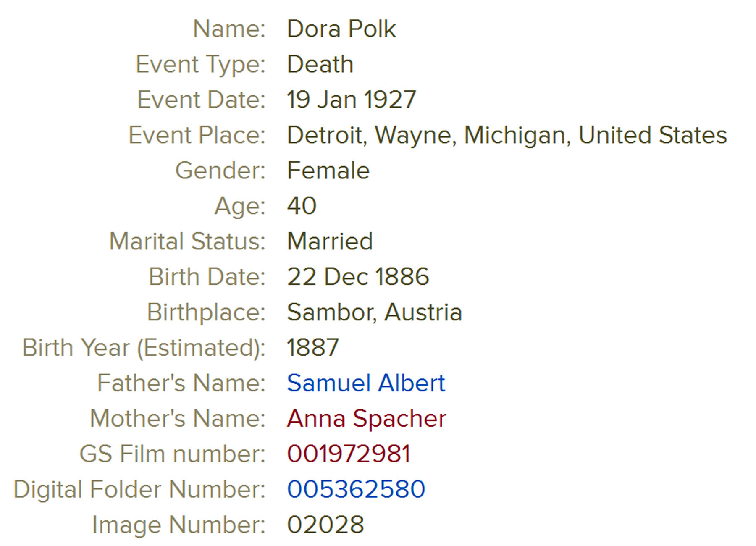
Task: Click the image number value 02028
Action: (x=325, y=525)
